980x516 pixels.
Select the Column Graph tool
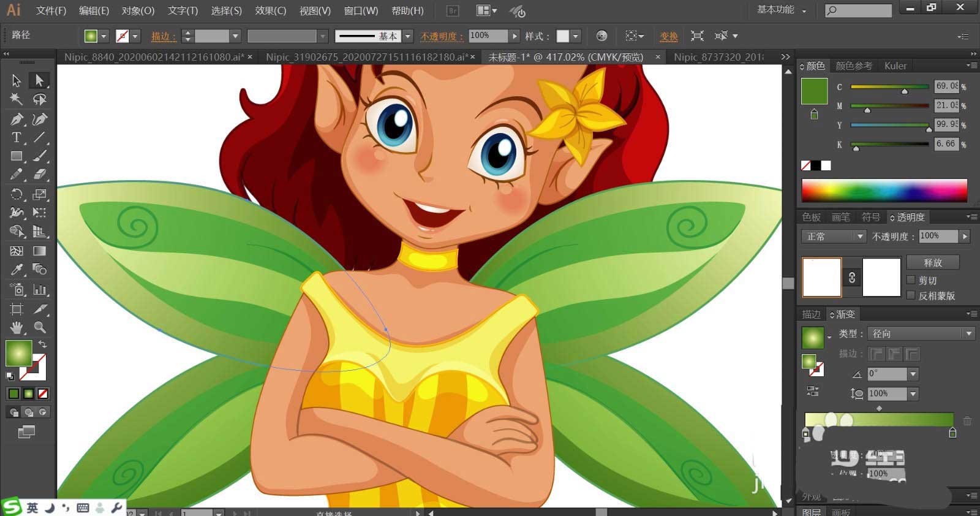tap(39, 289)
